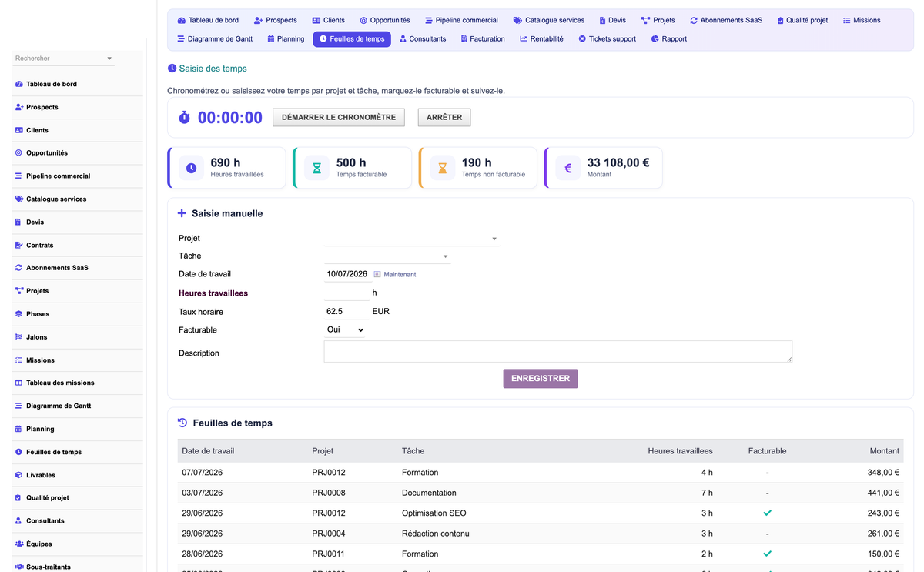Click the Projets diagram icon in sidebar
Screen dimensions: 924x572
19,291
